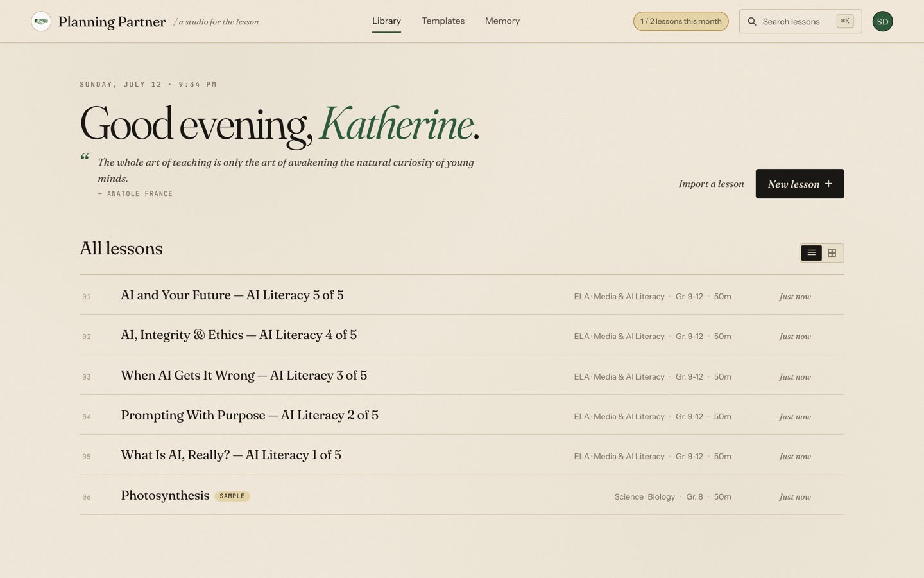Open AI, Integrity & Ethics lesson

[462, 335]
